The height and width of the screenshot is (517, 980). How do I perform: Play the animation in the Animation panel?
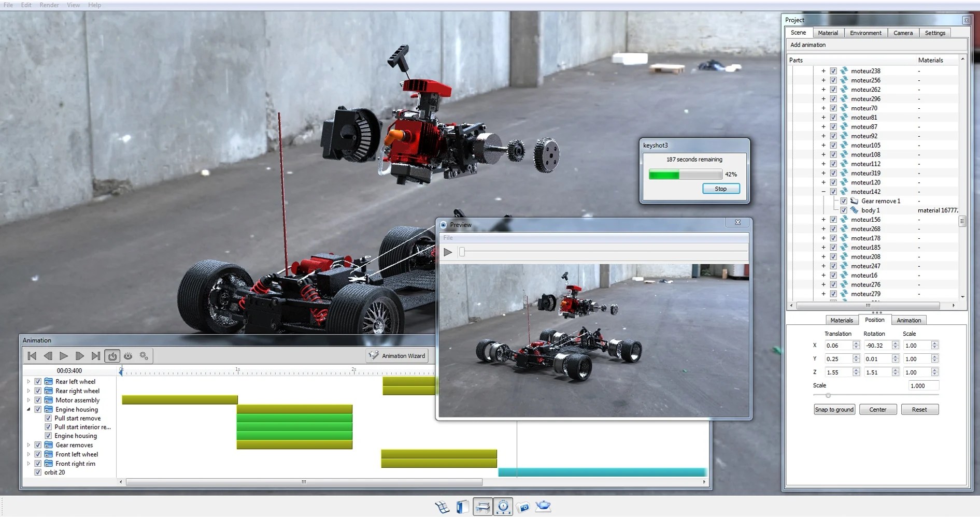[64, 356]
